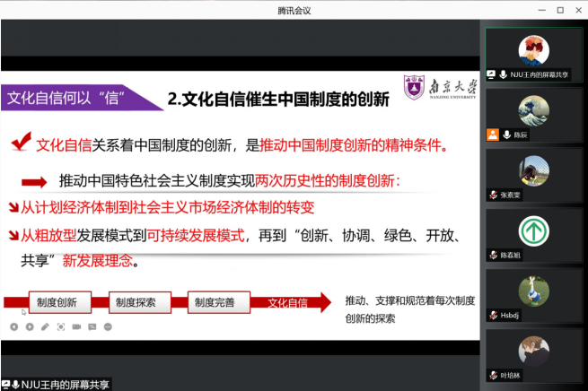Click the 腾讯会议 window title bar
588x391 pixels.
[269, 9]
